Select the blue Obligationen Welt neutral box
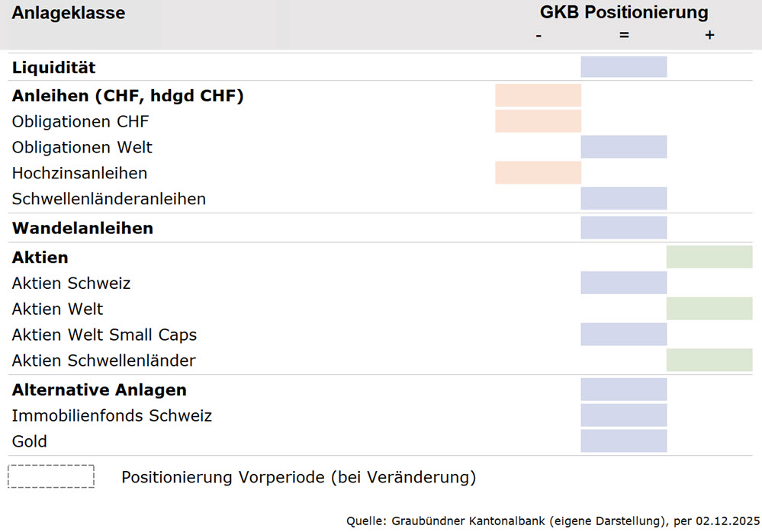This screenshot has width=762, height=532. 623,147
